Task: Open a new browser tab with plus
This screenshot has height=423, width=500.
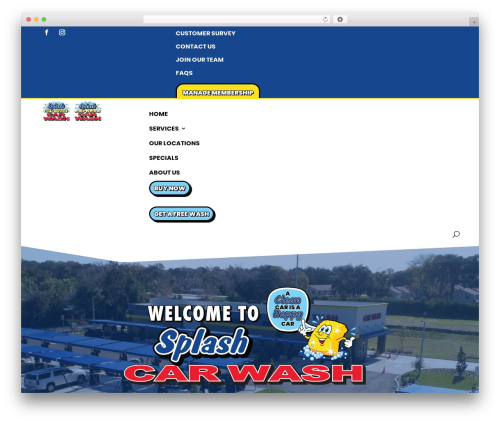Action: click(474, 22)
